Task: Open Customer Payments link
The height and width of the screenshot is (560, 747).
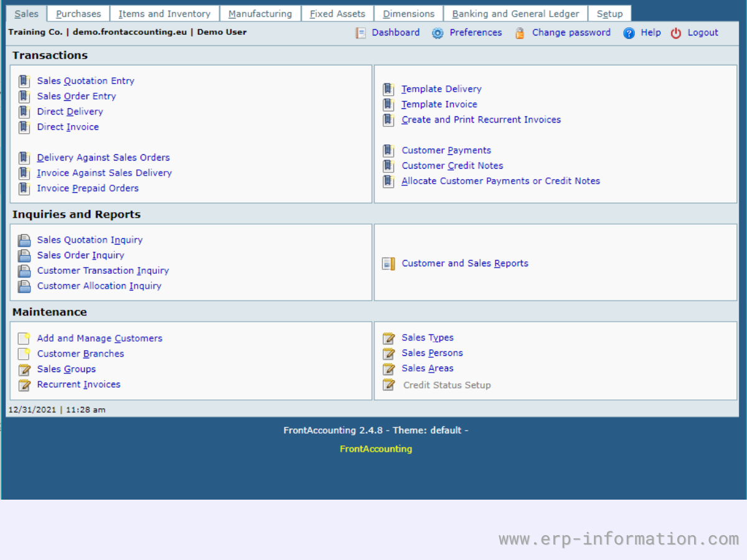Action: click(x=446, y=151)
